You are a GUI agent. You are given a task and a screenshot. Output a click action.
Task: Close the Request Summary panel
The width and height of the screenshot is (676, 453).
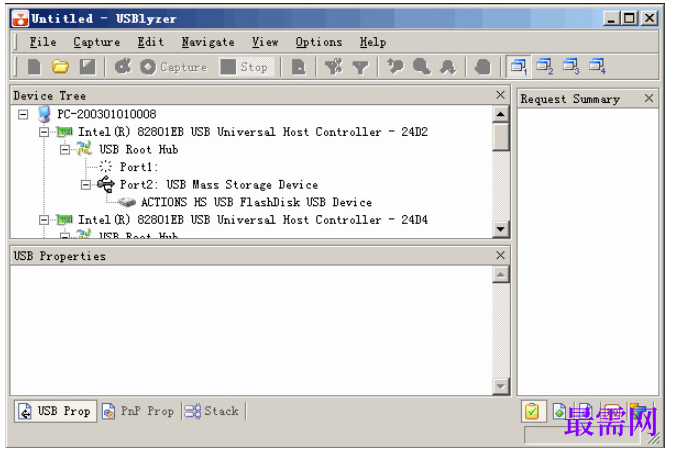coord(649,98)
